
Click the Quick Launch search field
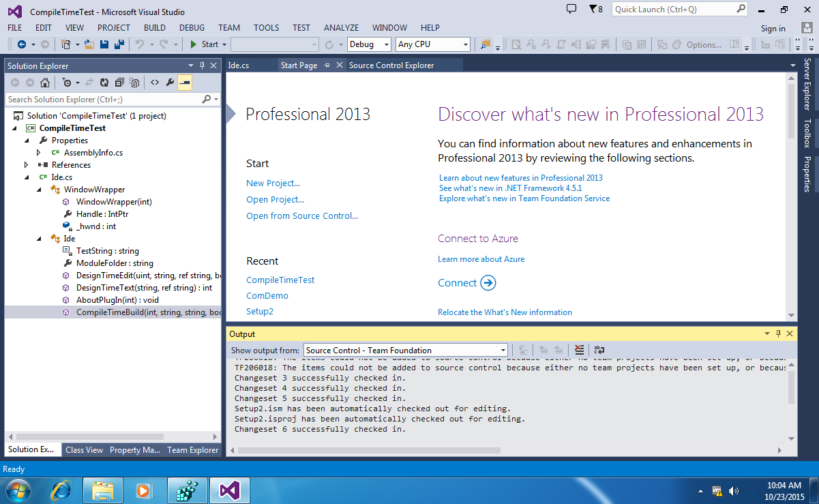(x=681, y=9)
